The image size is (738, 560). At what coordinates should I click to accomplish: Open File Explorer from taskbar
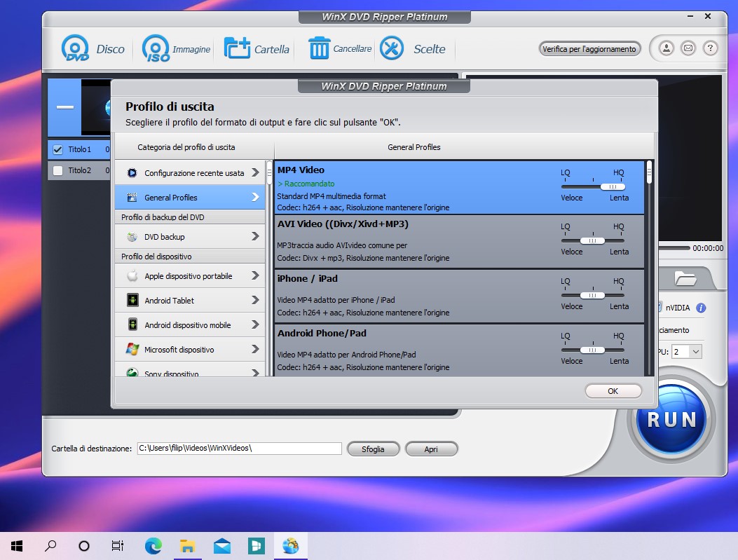[x=187, y=546]
